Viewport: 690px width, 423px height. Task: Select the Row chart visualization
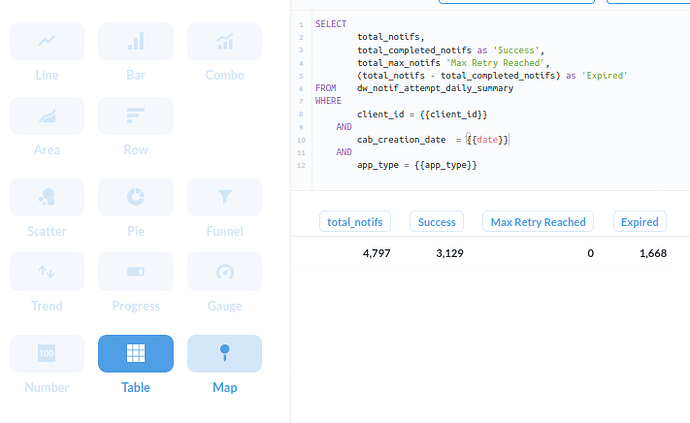pyautogui.click(x=136, y=116)
